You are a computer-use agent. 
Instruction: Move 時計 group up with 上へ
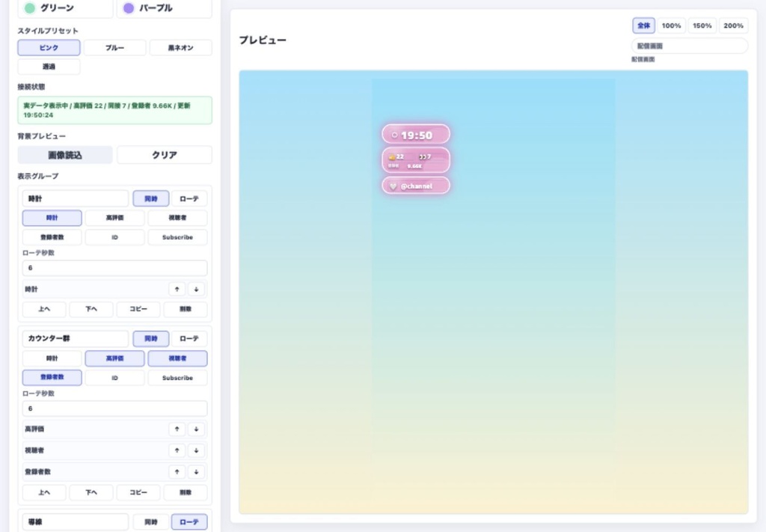44,309
